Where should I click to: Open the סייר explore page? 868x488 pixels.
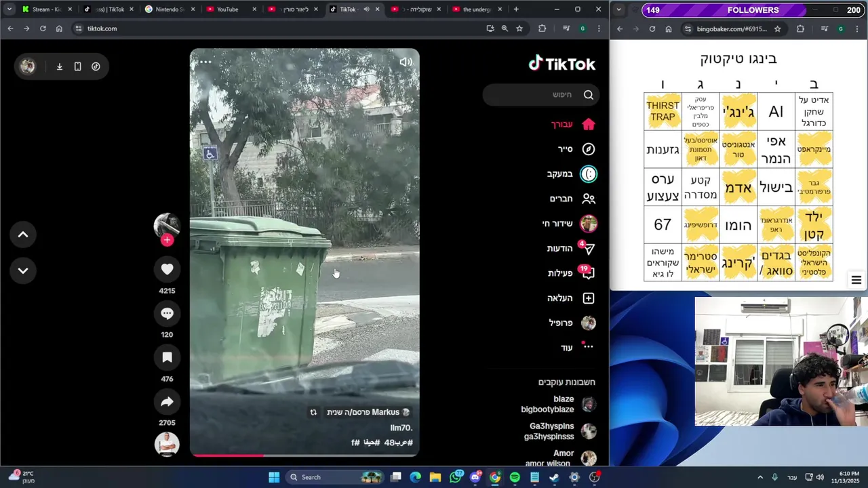(576, 149)
